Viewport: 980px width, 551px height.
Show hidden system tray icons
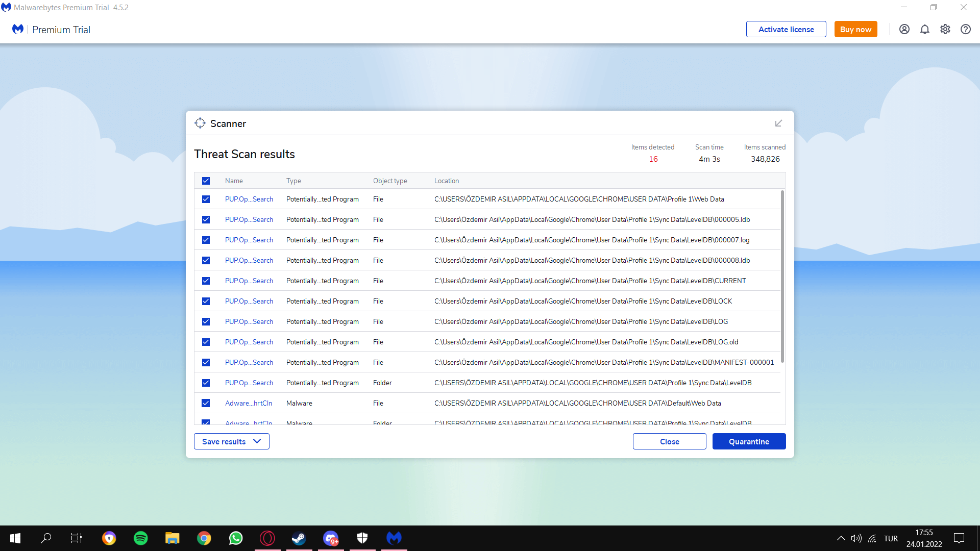[x=841, y=538]
